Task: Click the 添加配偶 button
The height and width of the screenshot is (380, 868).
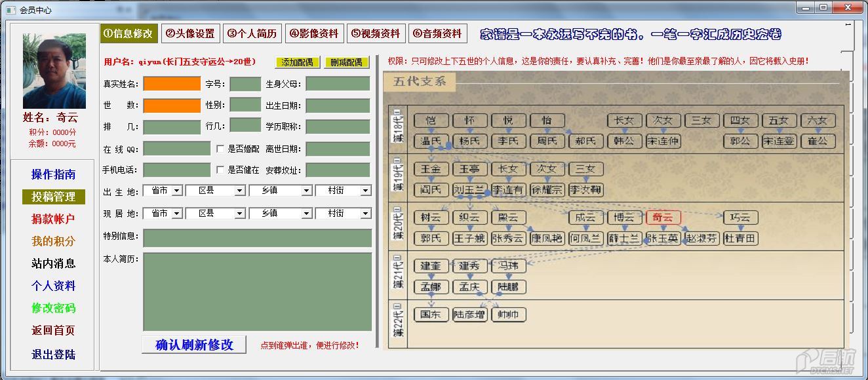Action: coord(297,62)
